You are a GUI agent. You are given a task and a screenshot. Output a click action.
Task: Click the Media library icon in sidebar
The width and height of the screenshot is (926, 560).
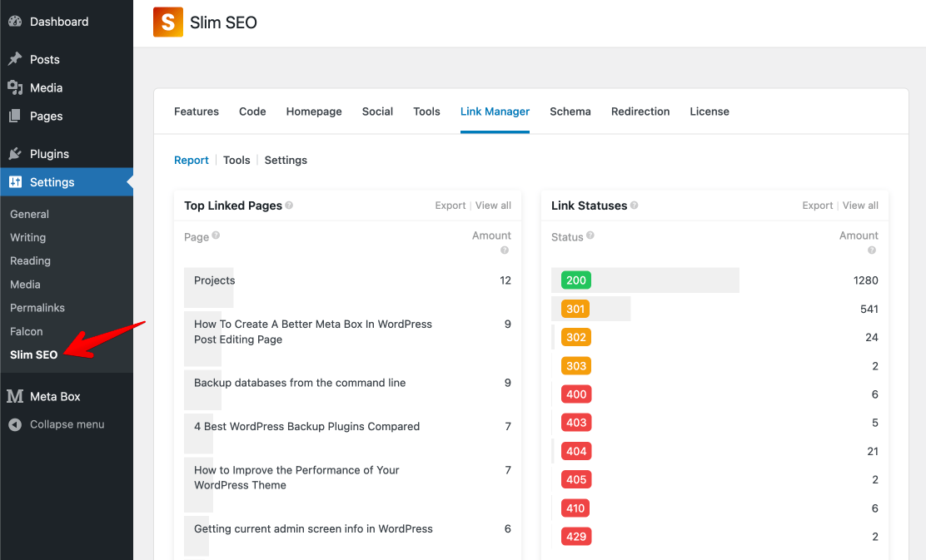15,87
